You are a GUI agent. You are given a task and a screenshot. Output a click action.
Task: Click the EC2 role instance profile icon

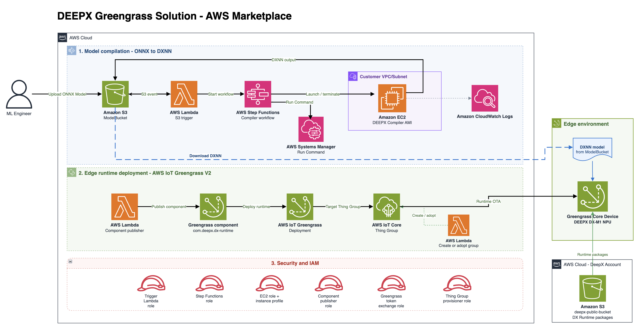coord(269,283)
